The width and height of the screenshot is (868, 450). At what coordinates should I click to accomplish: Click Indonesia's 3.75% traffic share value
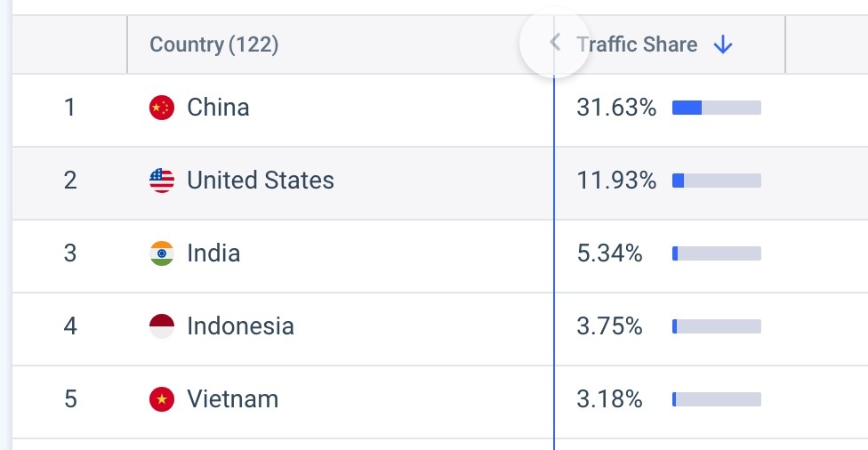click(609, 327)
